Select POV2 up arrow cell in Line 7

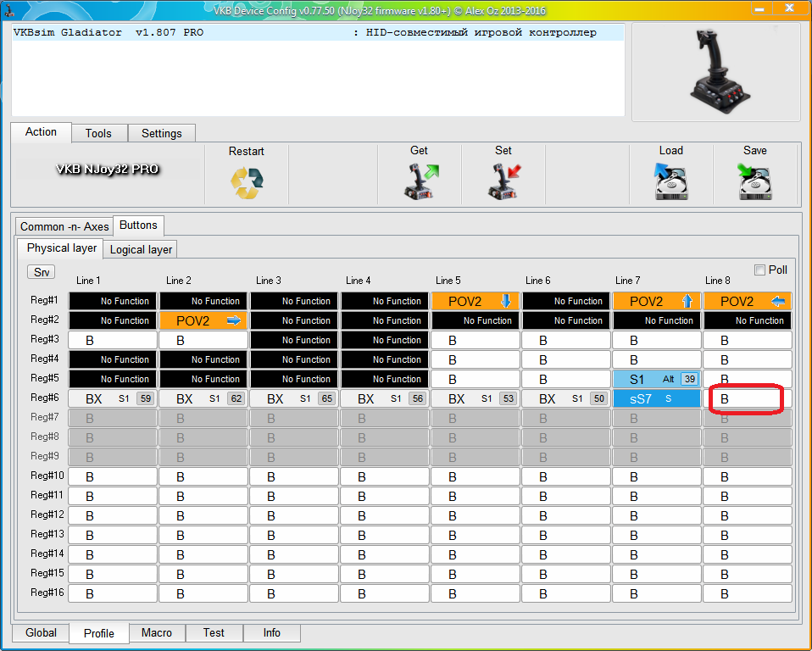pos(656,301)
